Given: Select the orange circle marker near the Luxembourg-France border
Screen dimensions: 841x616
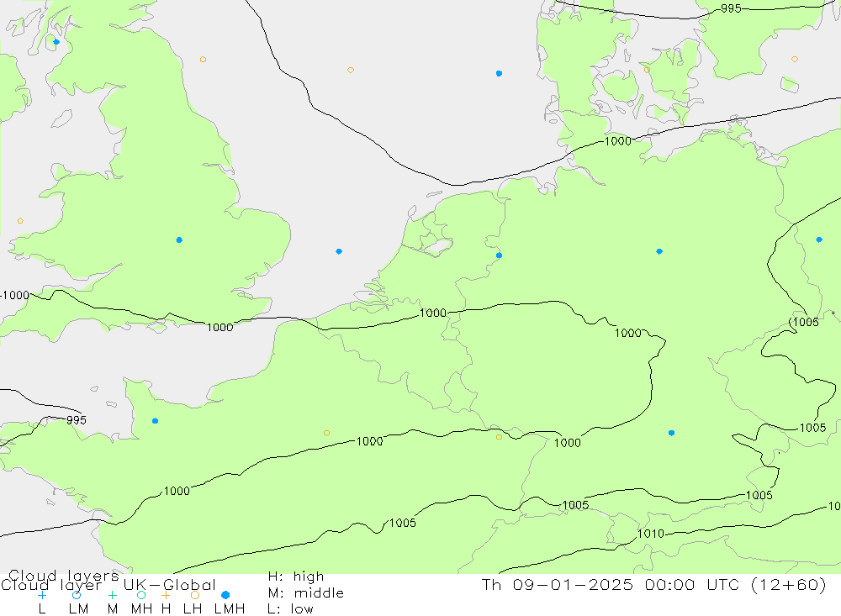Looking at the screenshot, I should [499, 438].
